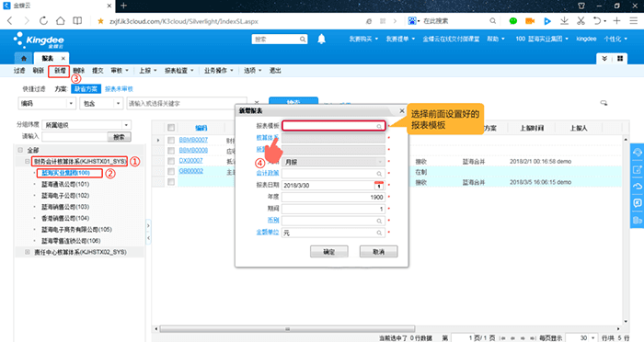Click the 年度 field showing 1900
Screen dimensions: 644x342
click(x=333, y=197)
